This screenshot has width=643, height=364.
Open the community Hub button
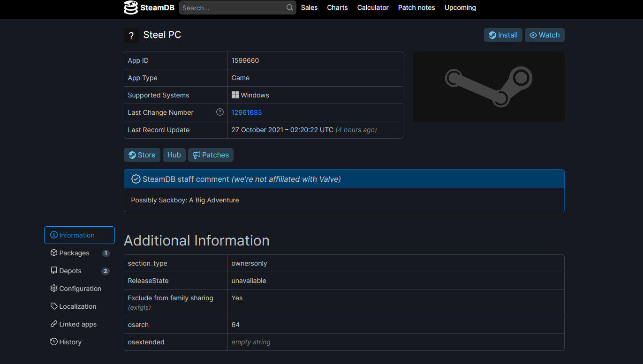pyautogui.click(x=174, y=155)
